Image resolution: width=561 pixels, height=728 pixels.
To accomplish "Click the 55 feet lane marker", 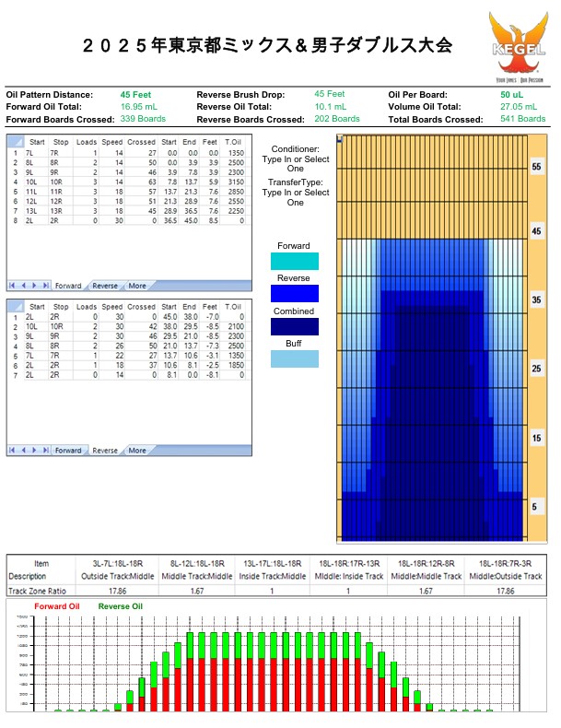I will 536,167.
